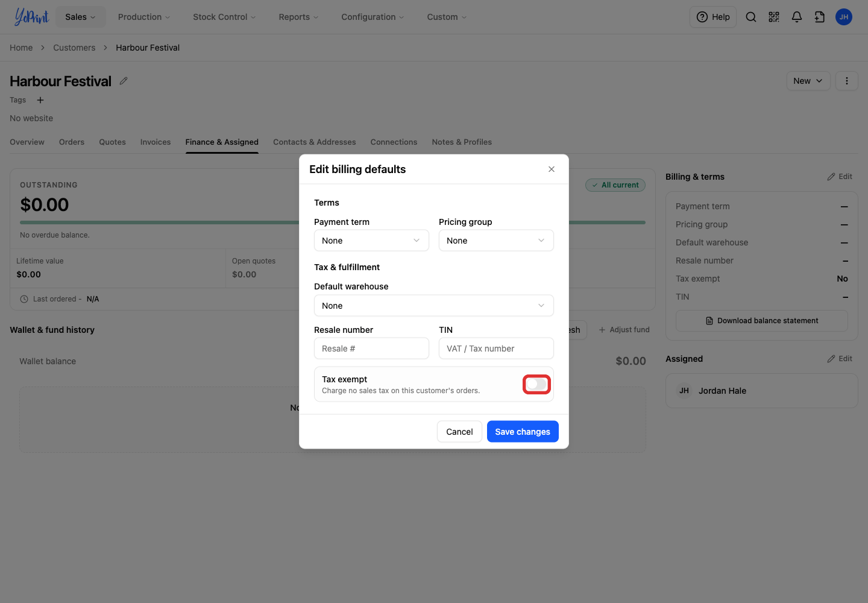Click the document export icon in header
Viewport: 868px width, 603px height.
tap(820, 17)
